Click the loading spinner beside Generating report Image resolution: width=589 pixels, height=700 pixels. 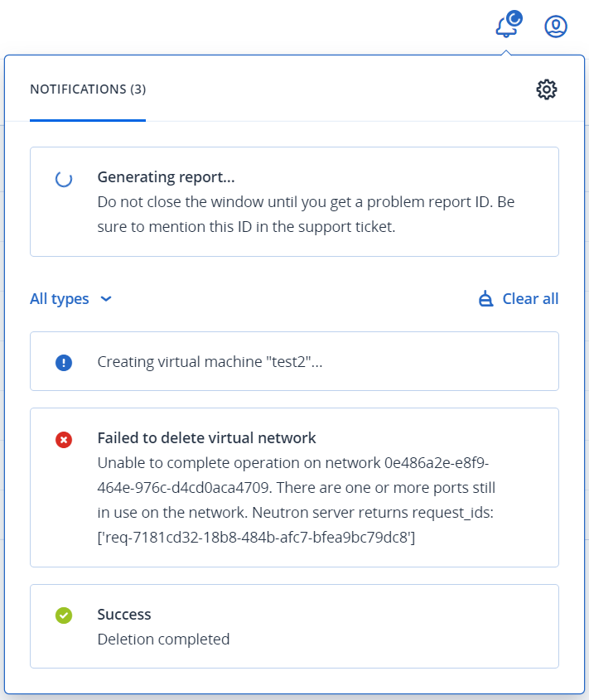(x=64, y=179)
